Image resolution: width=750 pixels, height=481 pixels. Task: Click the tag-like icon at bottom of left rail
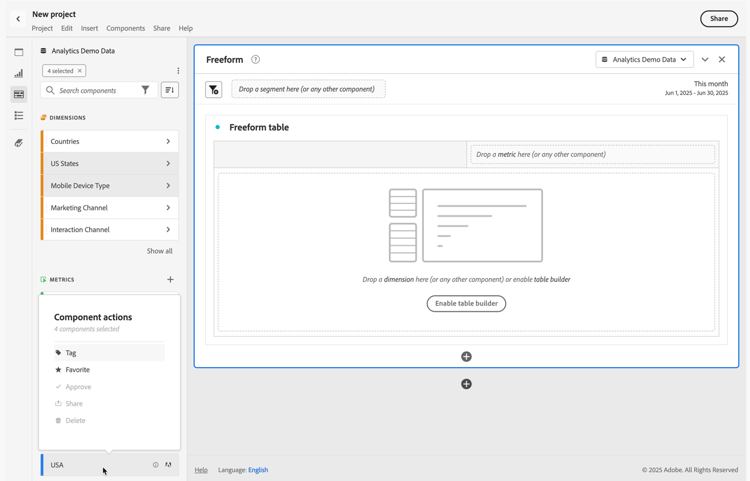tap(19, 143)
